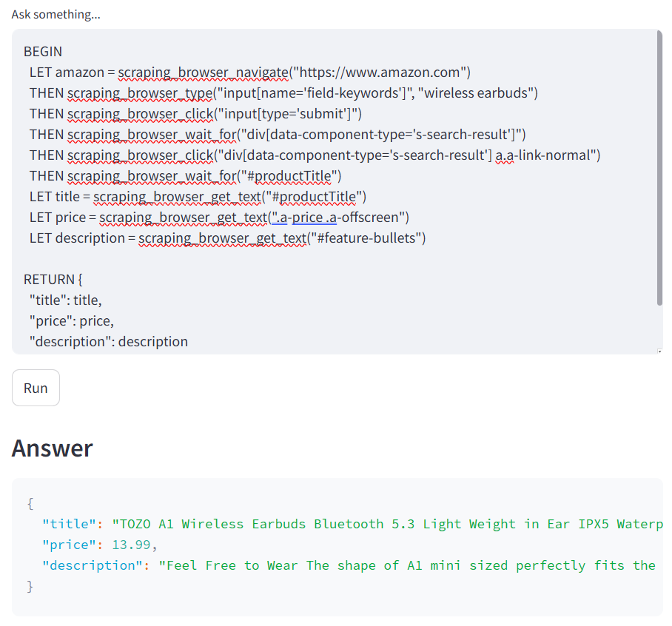Click the 13.99 price value in the answer
This screenshot has height=626, width=672.
click(x=131, y=545)
